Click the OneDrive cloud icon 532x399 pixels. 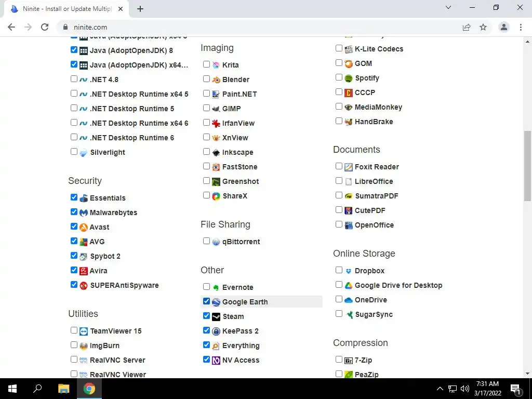point(349,300)
